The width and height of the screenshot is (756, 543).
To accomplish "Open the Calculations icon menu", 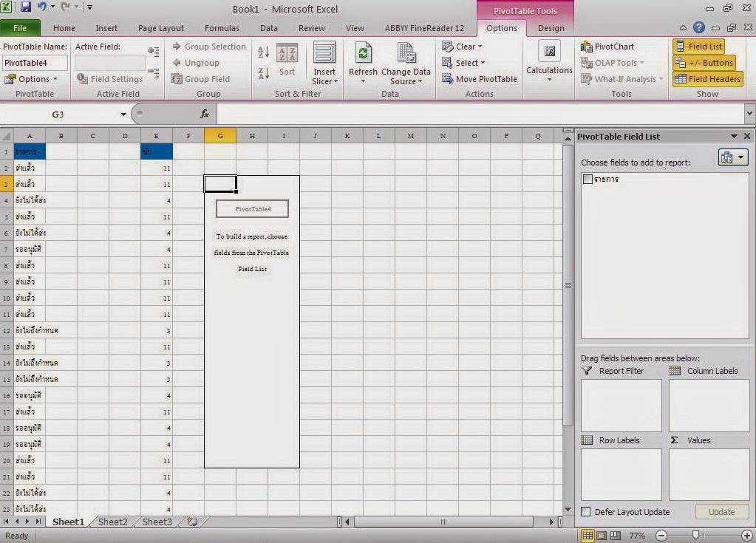I will [549, 61].
